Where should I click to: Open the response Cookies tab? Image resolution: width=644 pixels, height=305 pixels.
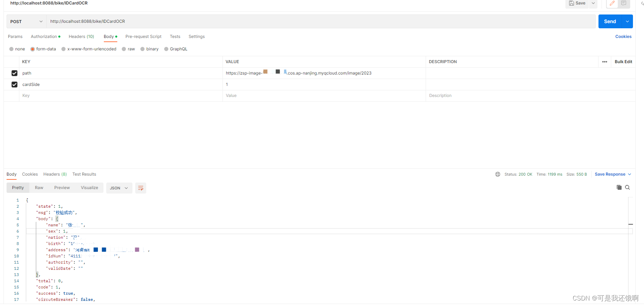30,174
